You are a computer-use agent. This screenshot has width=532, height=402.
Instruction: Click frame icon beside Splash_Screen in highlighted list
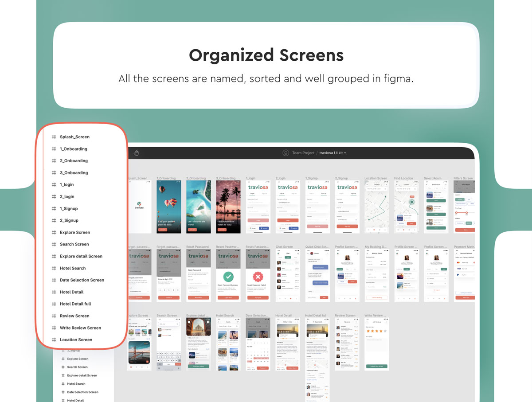click(54, 137)
